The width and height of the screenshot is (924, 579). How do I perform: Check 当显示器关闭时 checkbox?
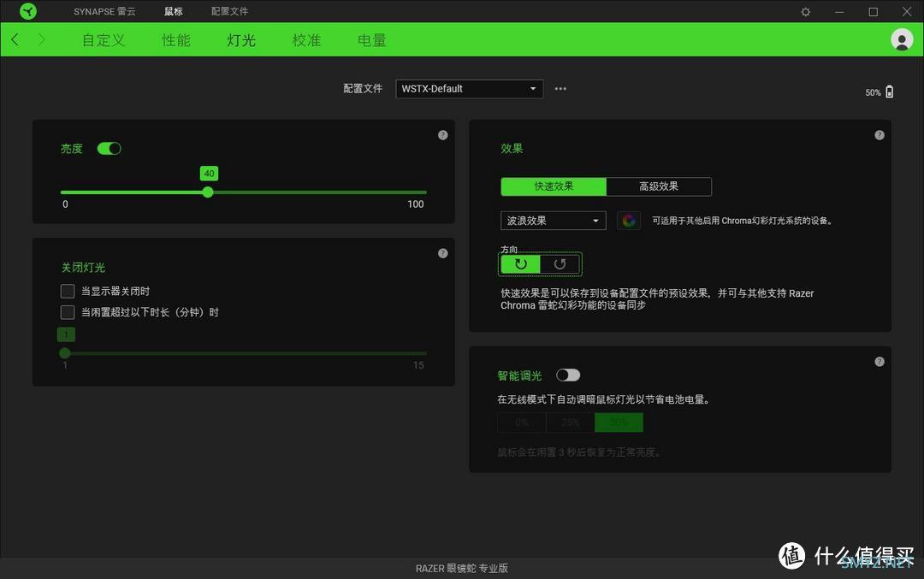68,291
